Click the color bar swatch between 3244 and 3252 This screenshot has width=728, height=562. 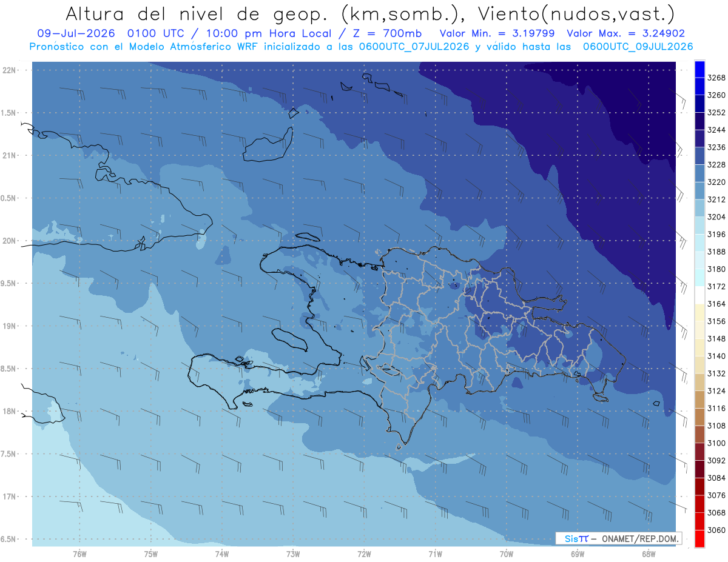pos(699,121)
